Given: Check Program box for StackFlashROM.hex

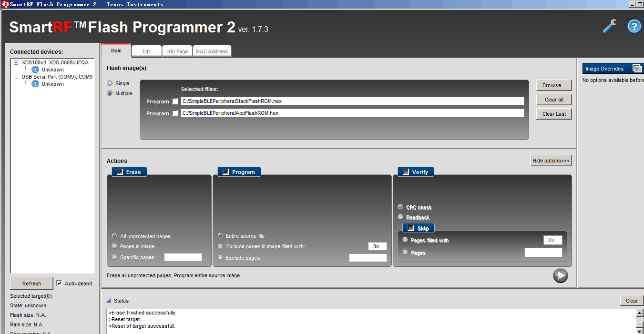Looking at the screenshot, I should (x=175, y=101).
